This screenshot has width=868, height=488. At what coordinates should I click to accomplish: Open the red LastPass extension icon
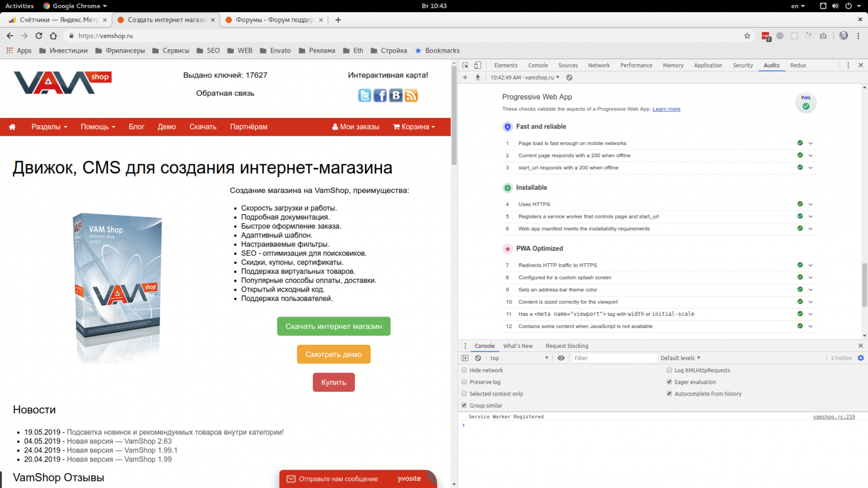(x=766, y=36)
